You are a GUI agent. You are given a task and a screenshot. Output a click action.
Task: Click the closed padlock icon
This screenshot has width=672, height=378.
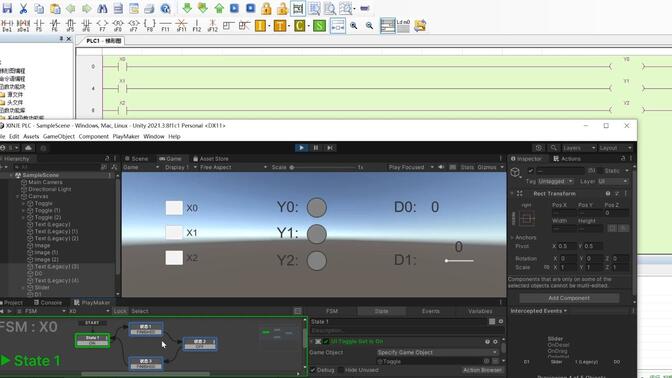click(266, 8)
